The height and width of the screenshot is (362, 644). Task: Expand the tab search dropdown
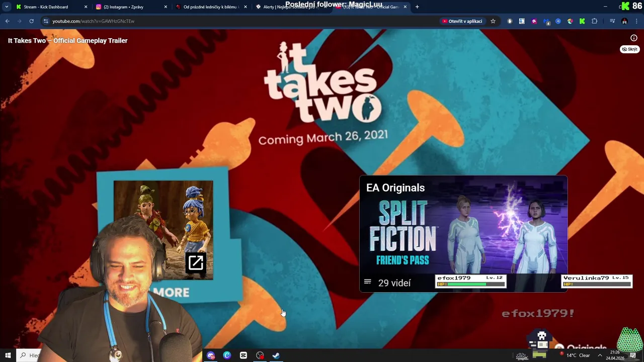tap(7, 7)
